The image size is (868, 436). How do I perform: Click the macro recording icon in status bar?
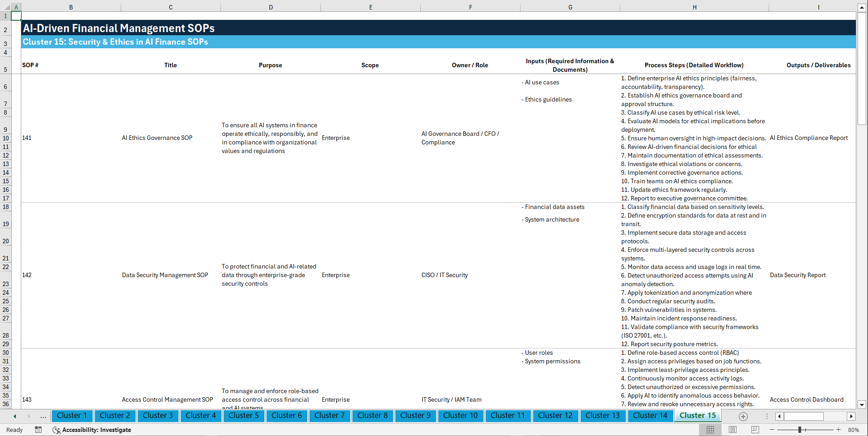pos(38,430)
